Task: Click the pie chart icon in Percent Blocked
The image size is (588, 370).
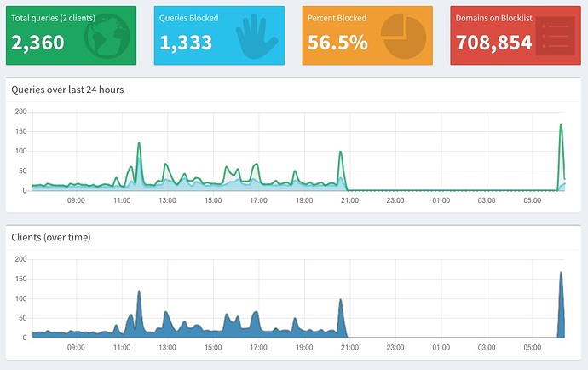Action: pos(402,34)
